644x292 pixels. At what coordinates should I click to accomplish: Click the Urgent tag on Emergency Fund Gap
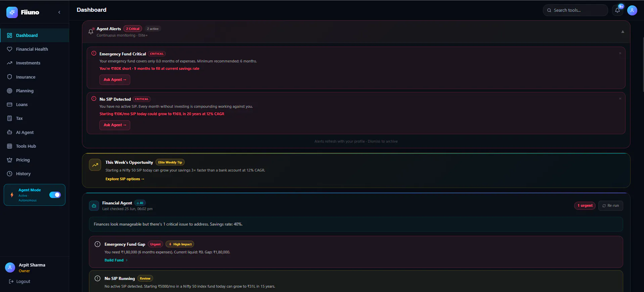155,244
